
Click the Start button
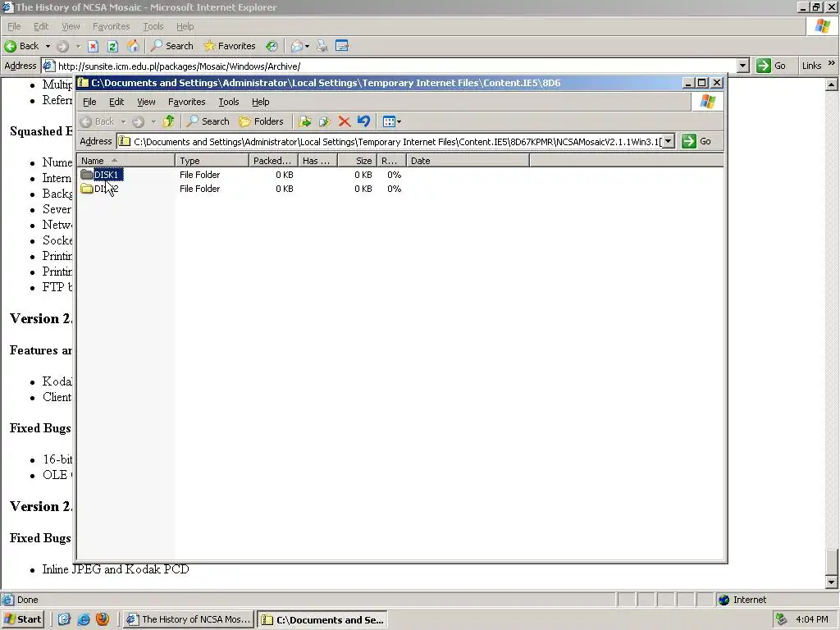(x=22, y=619)
